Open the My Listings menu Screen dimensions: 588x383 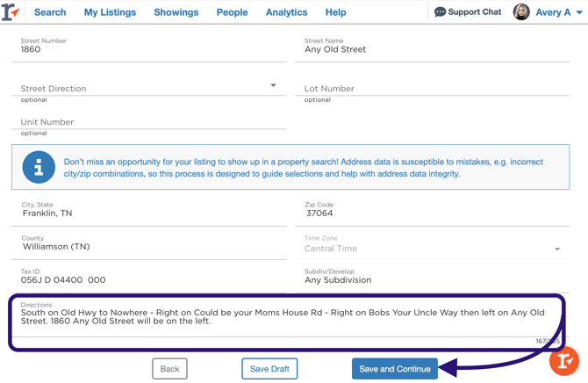[x=110, y=12]
